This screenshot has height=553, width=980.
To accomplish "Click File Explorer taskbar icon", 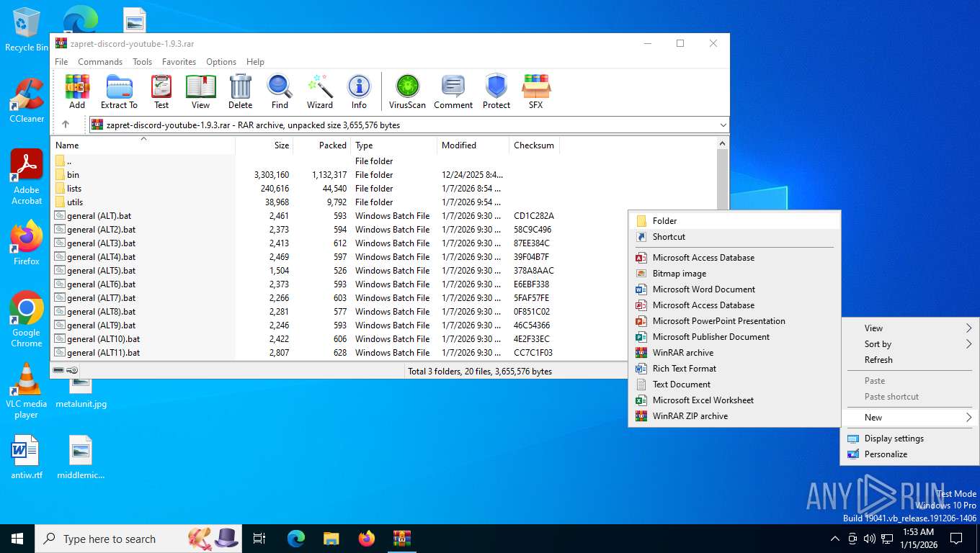I will tap(331, 539).
